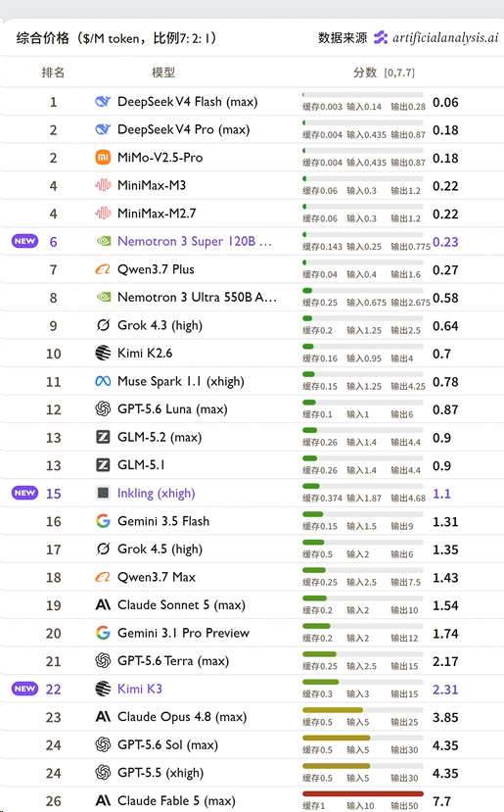The height and width of the screenshot is (812, 504).
Task: Click the score 7.7 value
Action: (x=442, y=801)
